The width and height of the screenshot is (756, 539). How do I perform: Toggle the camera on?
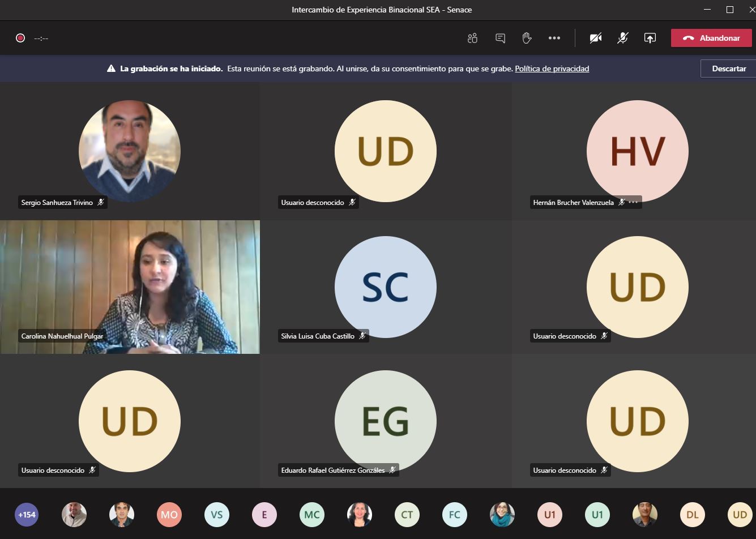point(595,38)
